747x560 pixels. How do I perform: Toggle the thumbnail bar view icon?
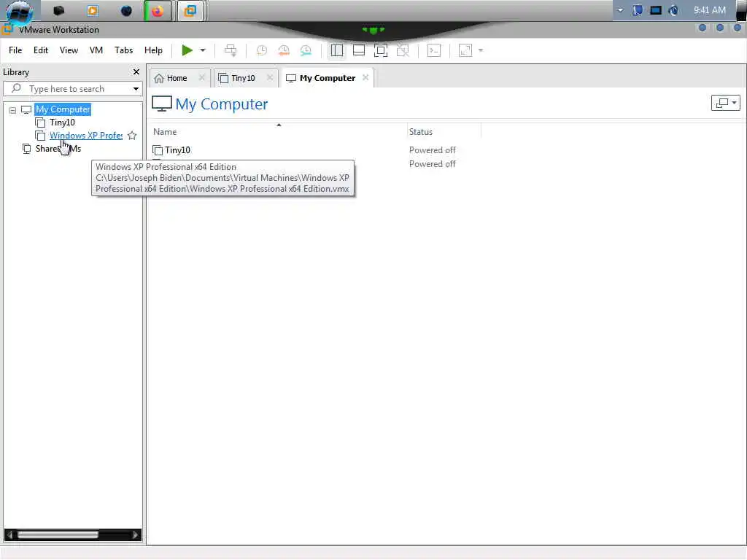[x=359, y=50]
